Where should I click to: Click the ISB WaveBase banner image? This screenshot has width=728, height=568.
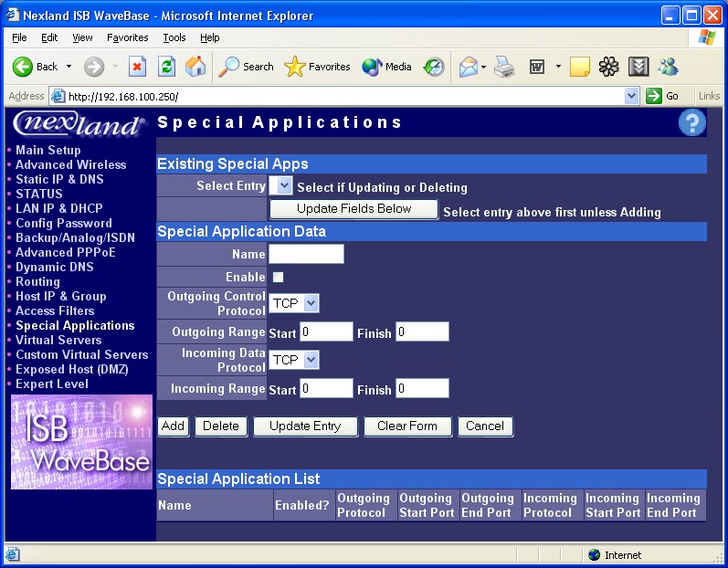click(81, 442)
